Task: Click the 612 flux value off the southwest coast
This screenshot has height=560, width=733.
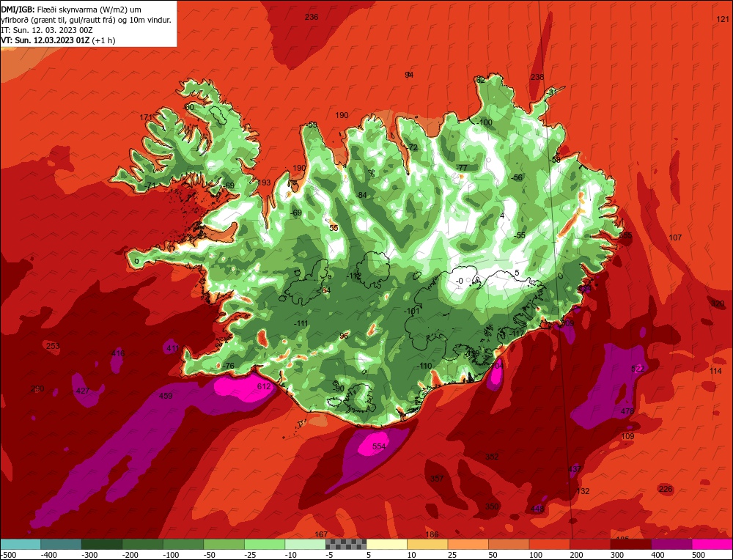Action: [x=264, y=386]
